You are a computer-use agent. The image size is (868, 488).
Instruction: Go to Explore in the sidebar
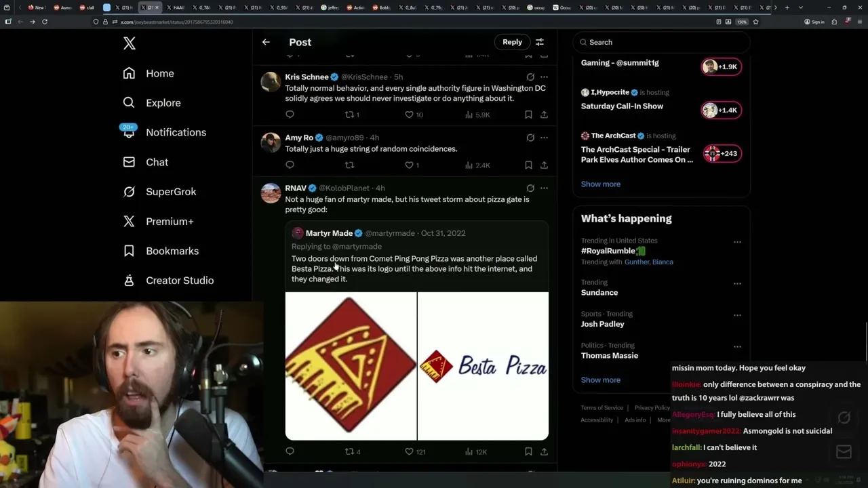coord(152,103)
